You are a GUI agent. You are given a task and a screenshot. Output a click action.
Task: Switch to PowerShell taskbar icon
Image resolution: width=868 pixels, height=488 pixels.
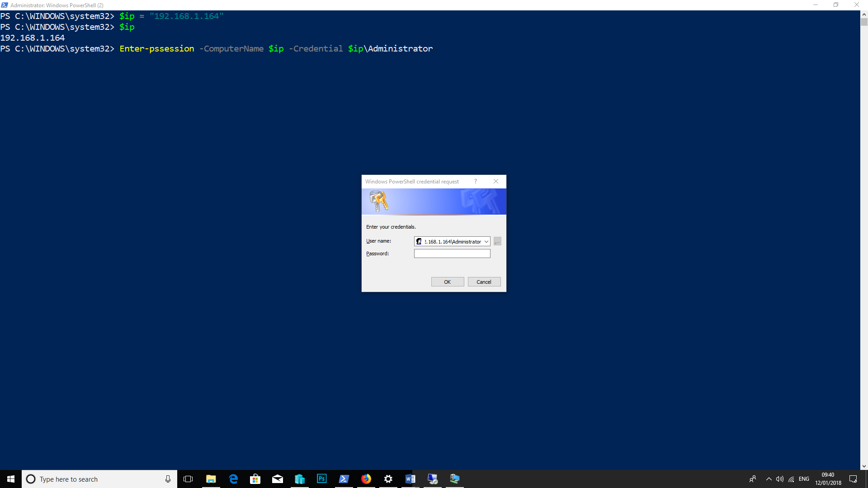344,479
